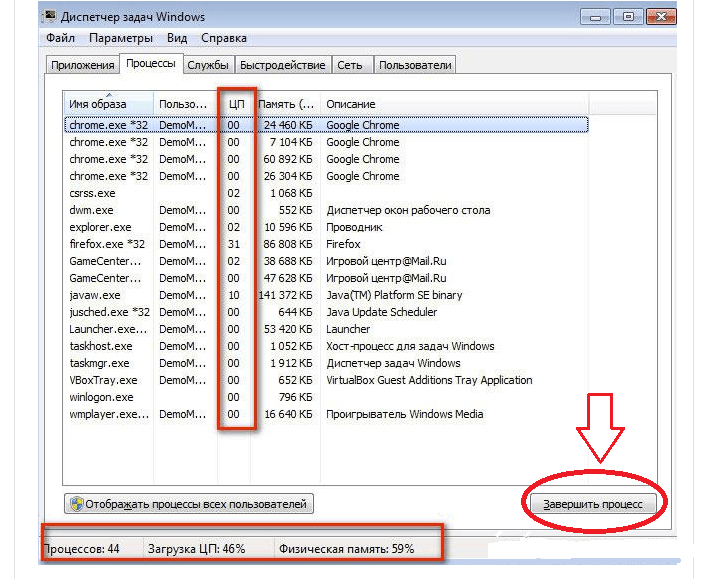Select chrome.exe row using 26 304 КБ
709x579 pixels.
pyautogui.click(x=326, y=176)
